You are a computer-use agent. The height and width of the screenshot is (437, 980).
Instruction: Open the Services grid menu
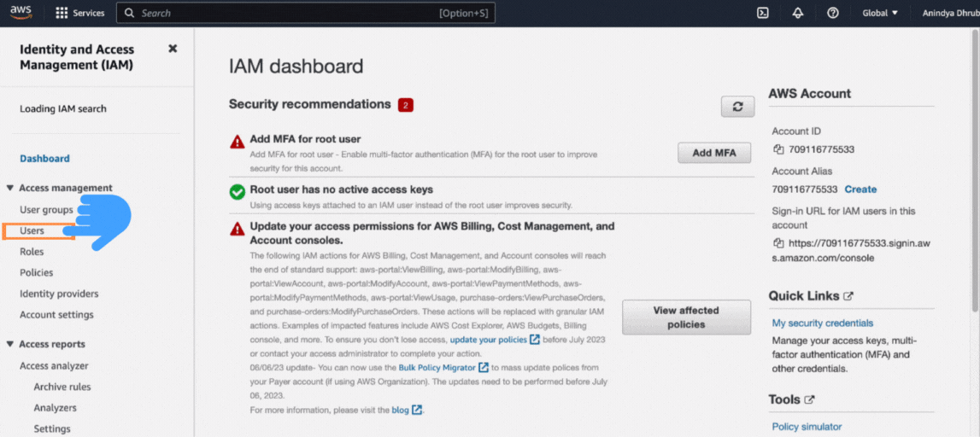80,13
